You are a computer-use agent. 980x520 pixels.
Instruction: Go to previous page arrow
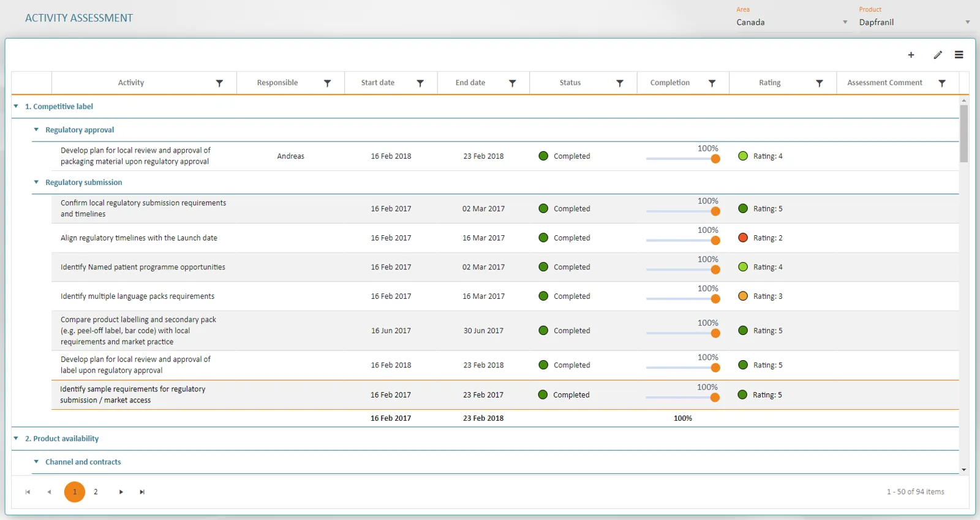click(49, 492)
